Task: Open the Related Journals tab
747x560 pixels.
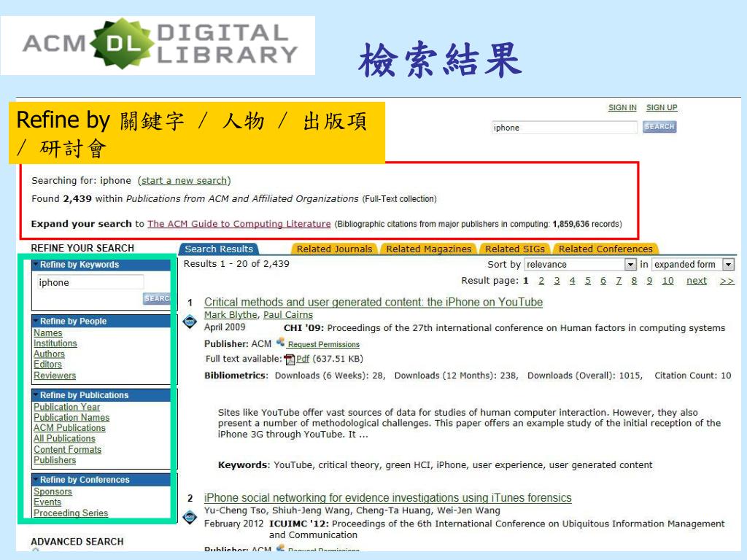Action: click(334, 249)
